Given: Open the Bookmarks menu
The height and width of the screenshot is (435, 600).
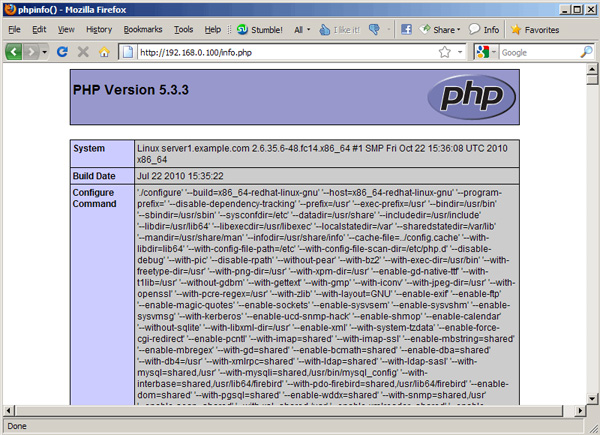Looking at the screenshot, I should pos(143,29).
